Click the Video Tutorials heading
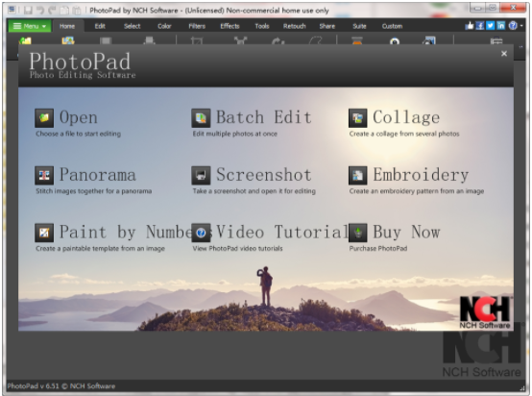 [x=282, y=232]
